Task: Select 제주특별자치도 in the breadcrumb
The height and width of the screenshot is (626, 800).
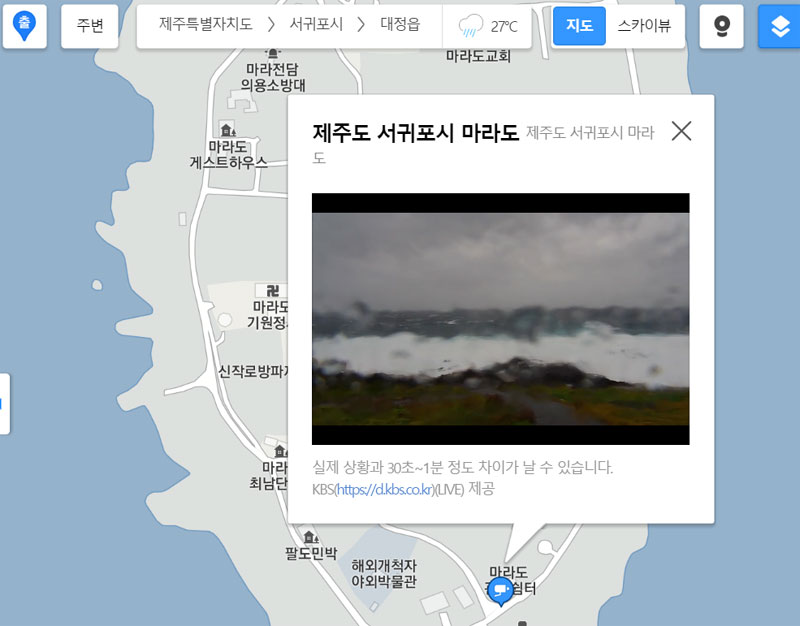Action: click(x=206, y=24)
